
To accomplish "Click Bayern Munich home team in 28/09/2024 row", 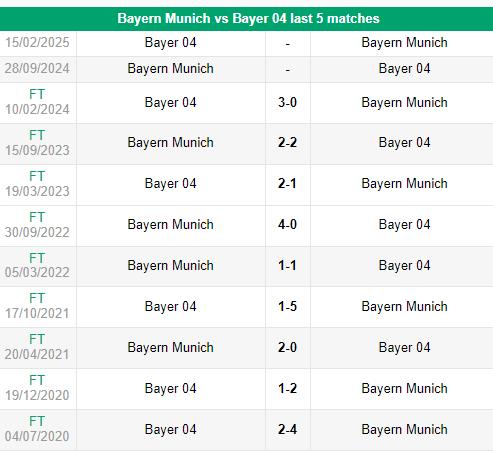I will [170, 69].
